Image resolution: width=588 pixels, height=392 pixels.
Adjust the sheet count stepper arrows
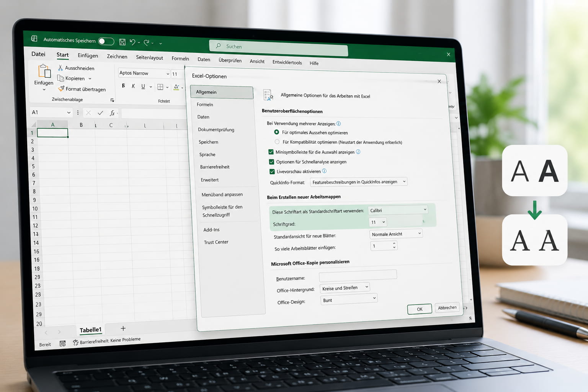(x=394, y=245)
